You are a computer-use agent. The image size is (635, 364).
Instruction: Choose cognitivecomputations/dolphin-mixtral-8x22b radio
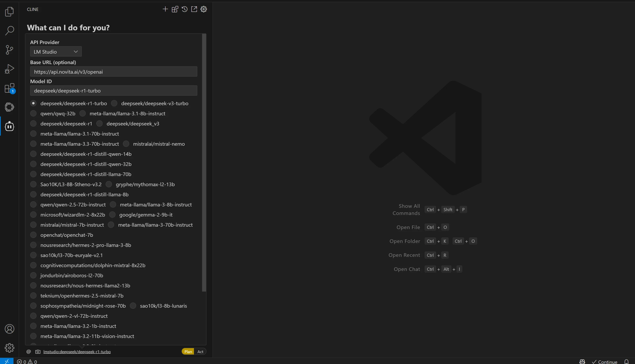(x=33, y=265)
